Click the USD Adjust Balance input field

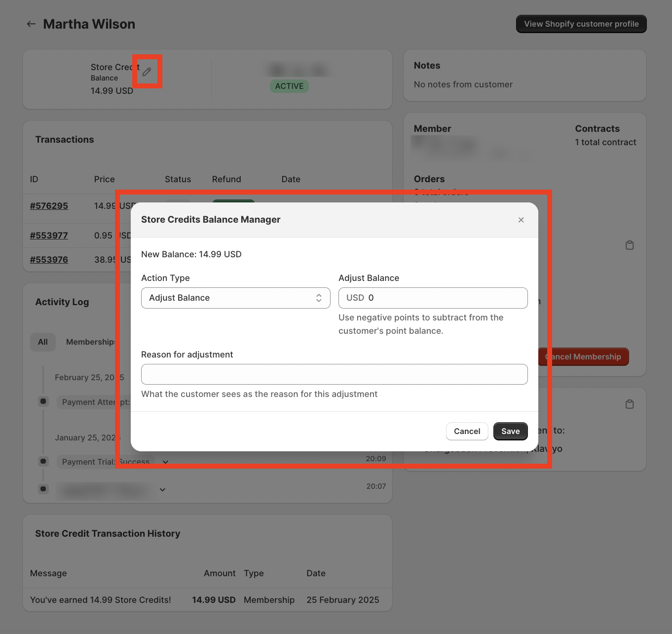(433, 298)
